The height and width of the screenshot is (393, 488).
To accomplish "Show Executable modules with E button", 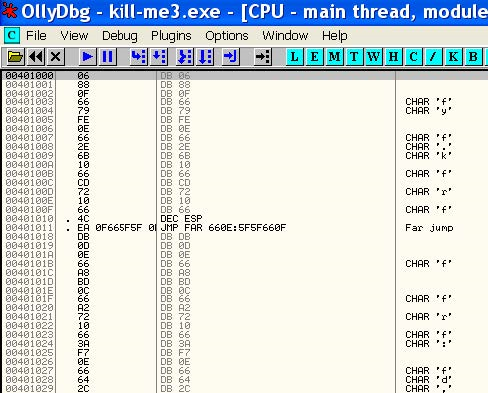I will [314, 57].
